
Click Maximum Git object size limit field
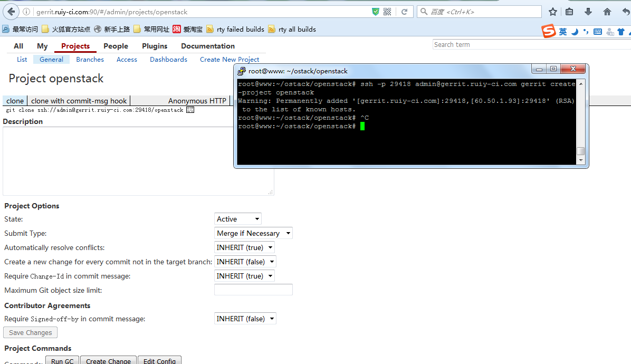click(x=253, y=290)
